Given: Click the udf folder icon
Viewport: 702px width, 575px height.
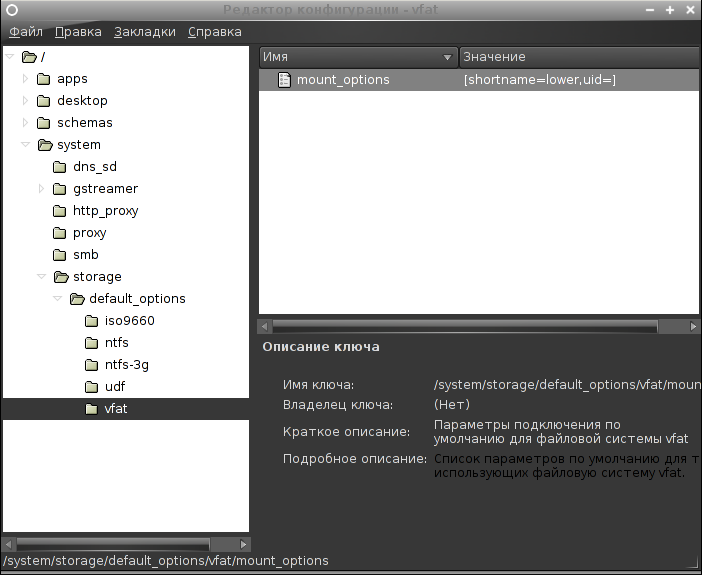Looking at the screenshot, I should 91,387.
